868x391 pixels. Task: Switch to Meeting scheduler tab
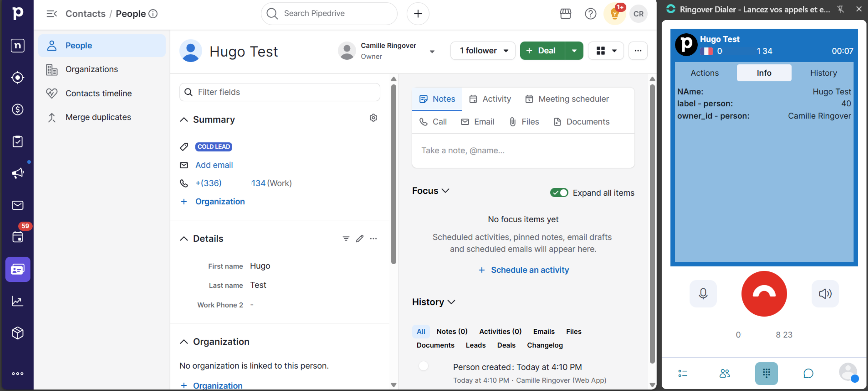click(x=567, y=99)
